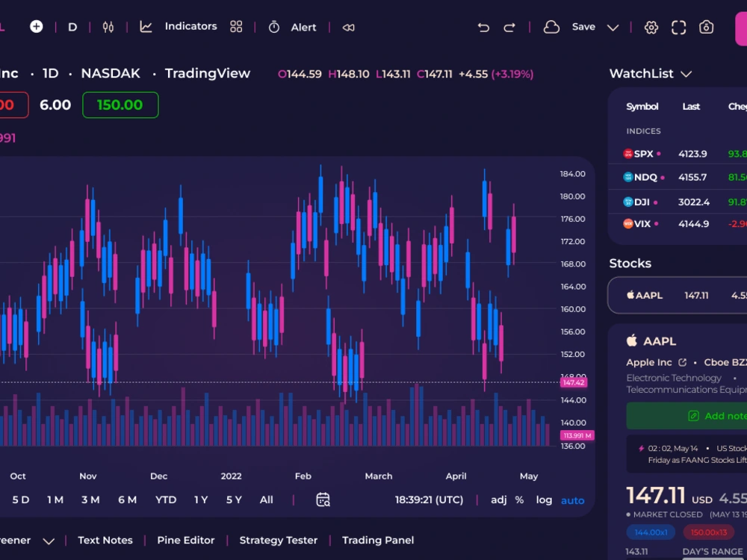Viewport: 747px width, 560px height.
Task: Open the go-to-date calendar icon
Action: 323,500
